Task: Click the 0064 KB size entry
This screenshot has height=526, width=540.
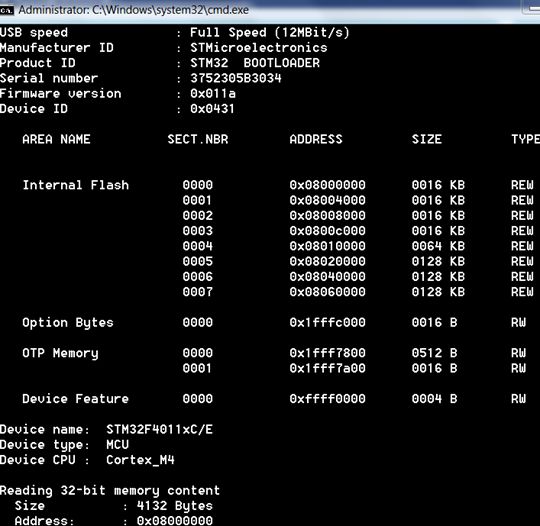Action: 438,246
